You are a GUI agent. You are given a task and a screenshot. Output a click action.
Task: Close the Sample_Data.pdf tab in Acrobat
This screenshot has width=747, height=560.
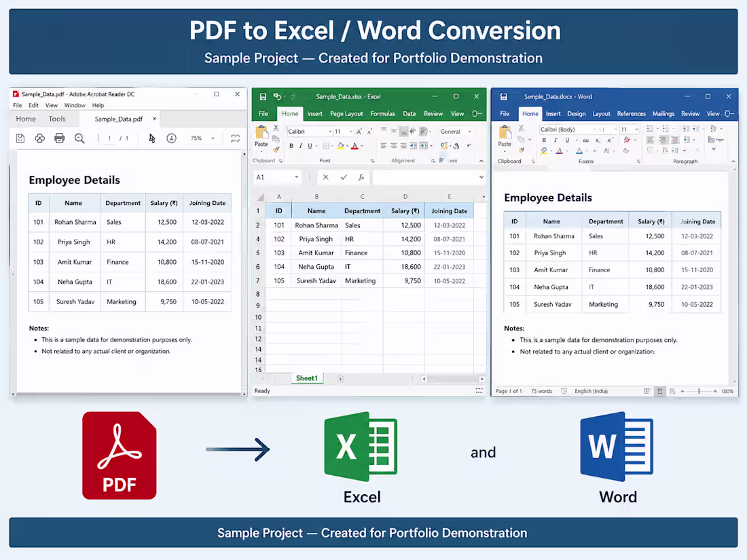click(154, 119)
